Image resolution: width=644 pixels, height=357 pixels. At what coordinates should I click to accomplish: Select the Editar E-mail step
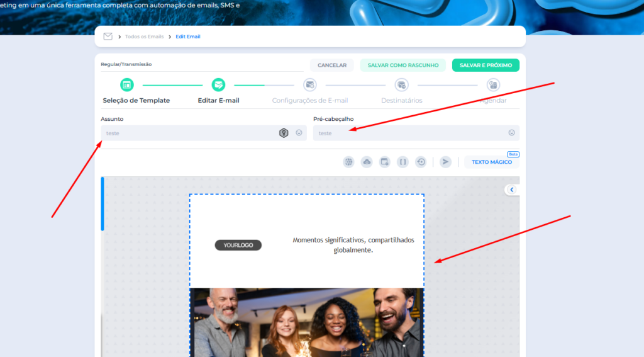218,85
